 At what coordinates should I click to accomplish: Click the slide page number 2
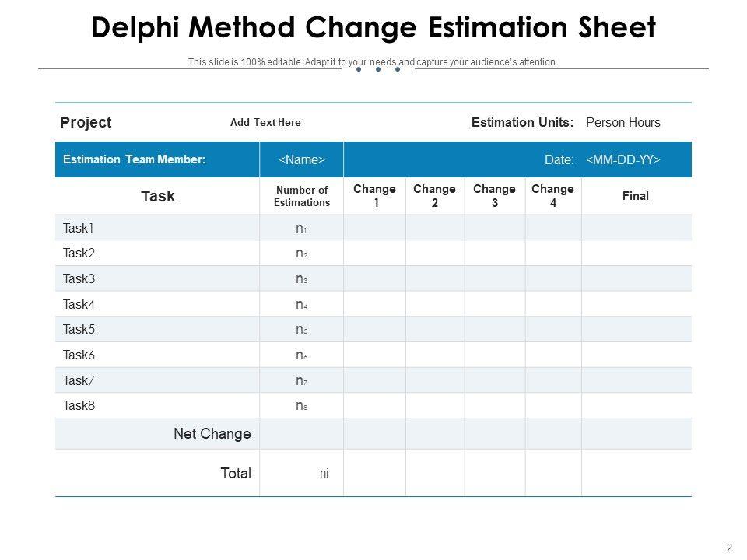click(x=729, y=548)
